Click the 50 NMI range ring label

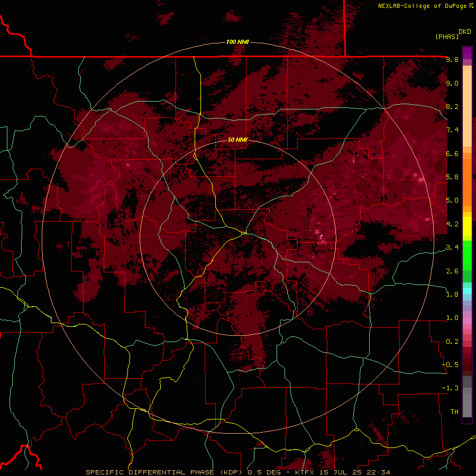[x=237, y=140]
